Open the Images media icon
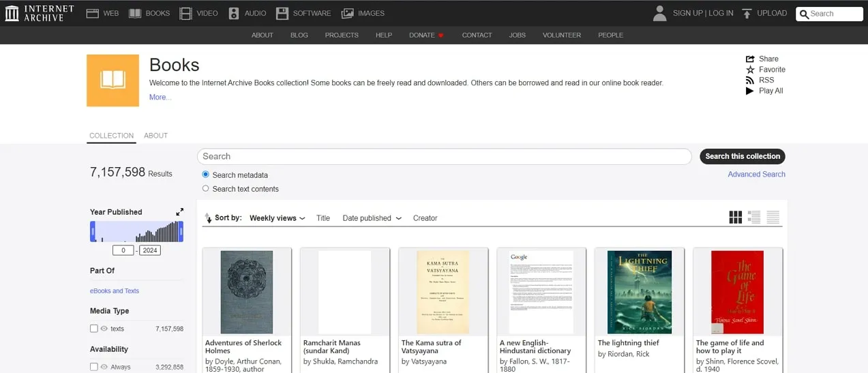Screen dimensions: 868x373 (x=348, y=13)
